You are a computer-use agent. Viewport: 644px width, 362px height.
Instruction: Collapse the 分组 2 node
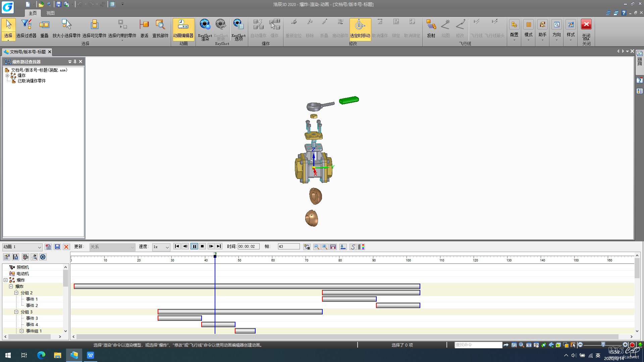click(x=16, y=293)
